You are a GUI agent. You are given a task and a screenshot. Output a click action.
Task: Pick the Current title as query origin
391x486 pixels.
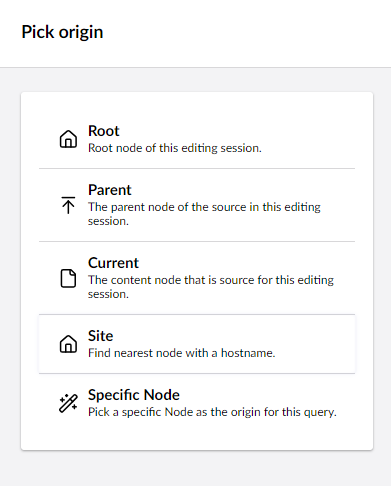(x=113, y=263)
